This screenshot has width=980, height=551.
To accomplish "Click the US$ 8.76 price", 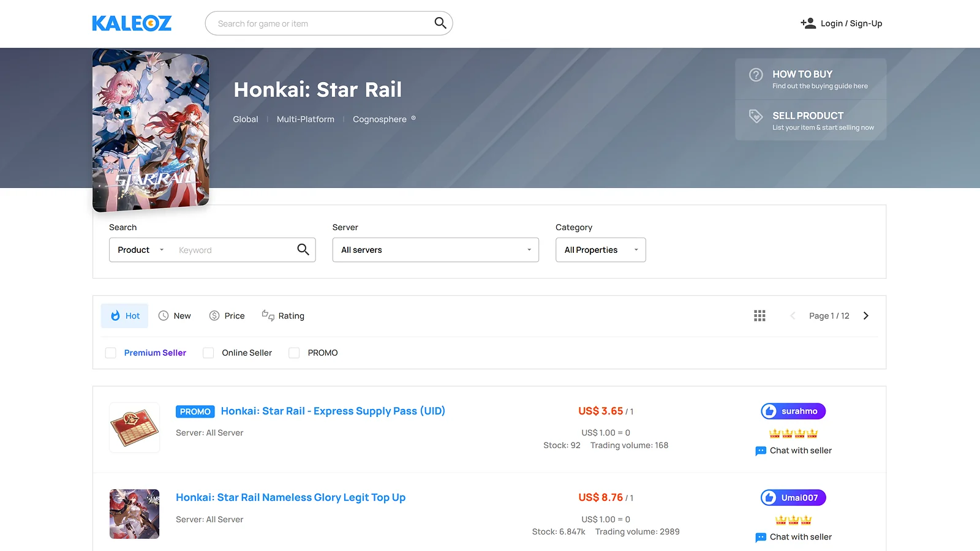I will coord(600,498).
